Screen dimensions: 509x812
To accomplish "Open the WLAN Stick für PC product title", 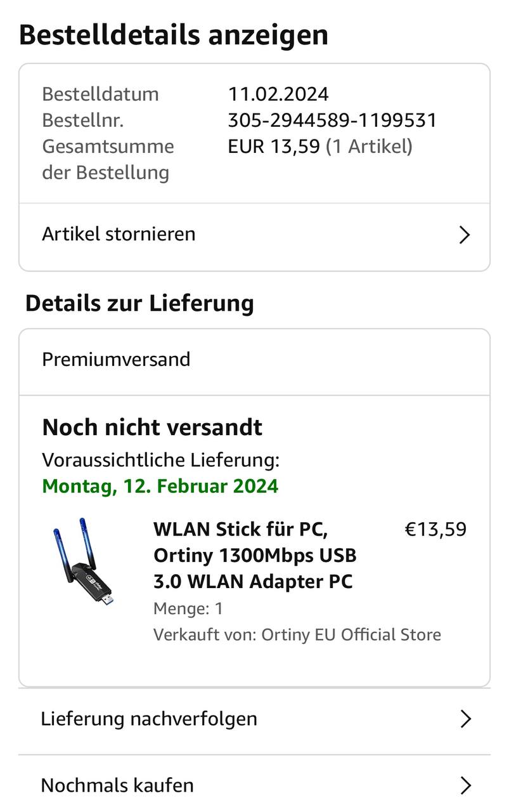I will click(255, 555).
